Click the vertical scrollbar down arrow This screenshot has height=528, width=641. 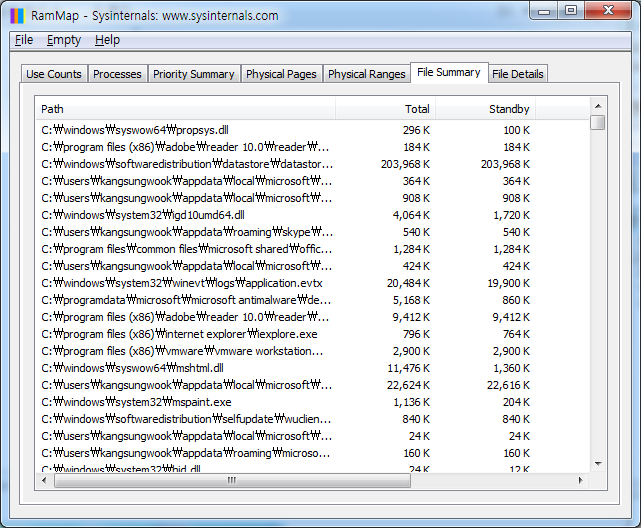pos(598,464)
